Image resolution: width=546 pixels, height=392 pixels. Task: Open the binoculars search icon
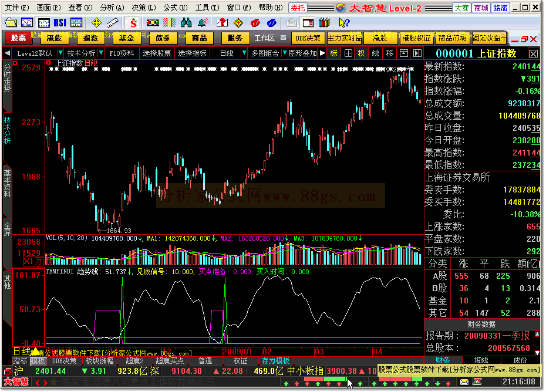(x=186, y=23)
